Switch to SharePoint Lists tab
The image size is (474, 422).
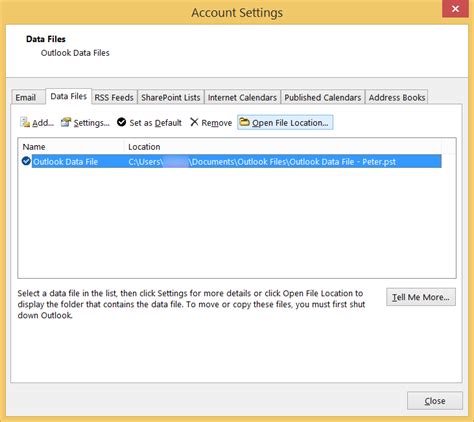[171, 98]
